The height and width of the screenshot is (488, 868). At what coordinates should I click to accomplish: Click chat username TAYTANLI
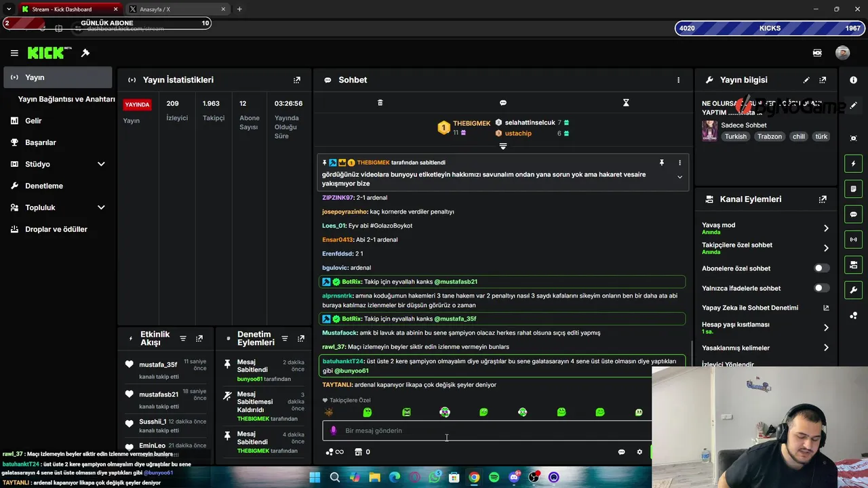coord(337,385)
